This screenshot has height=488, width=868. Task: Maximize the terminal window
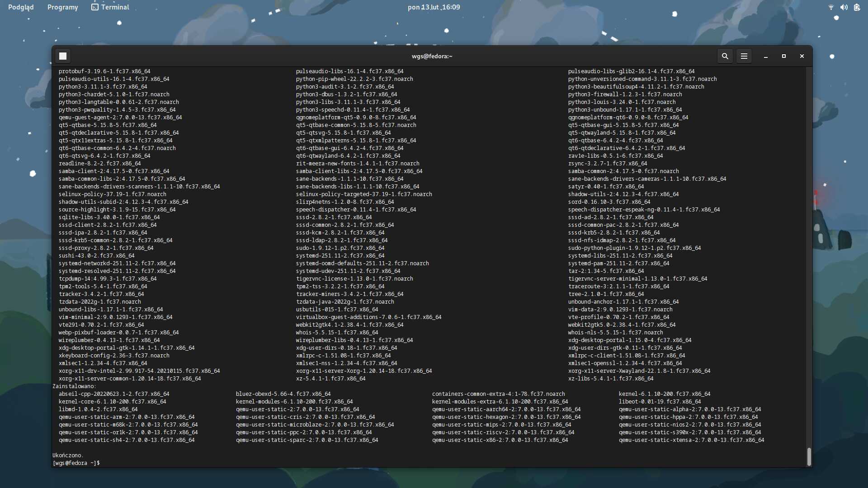click(x=784, y=56)
